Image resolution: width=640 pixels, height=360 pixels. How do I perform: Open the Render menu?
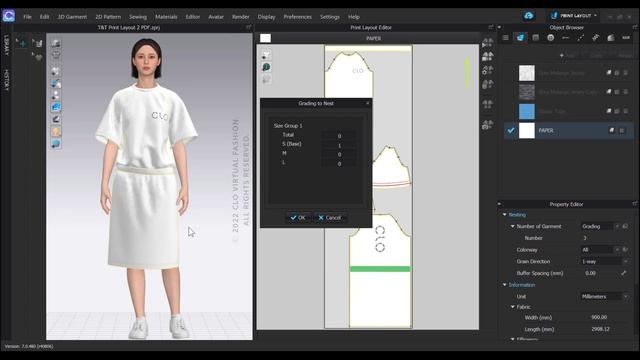tap(240, 17)
